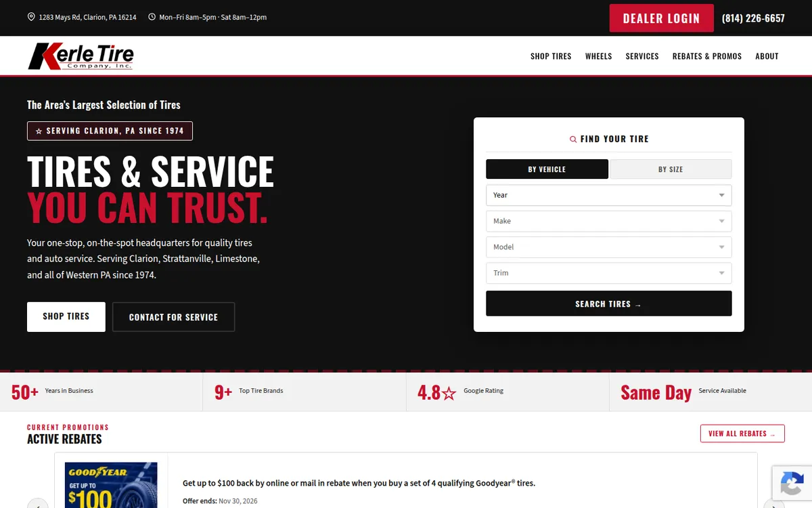The height and width of the screenshot is (508, 812).
Task: Open the Wheels menu item
Action: [598, 56]
